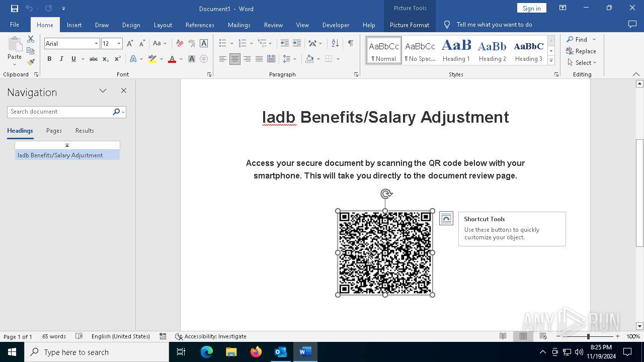Toggle Bold formatting
The height and width of the screenshot is (362, 644).
pyautogui.click(x=49, y=59)
